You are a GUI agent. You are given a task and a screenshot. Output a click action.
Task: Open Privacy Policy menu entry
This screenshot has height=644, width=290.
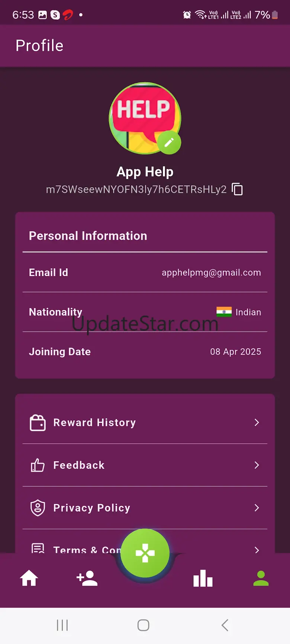tap(145, 508)
